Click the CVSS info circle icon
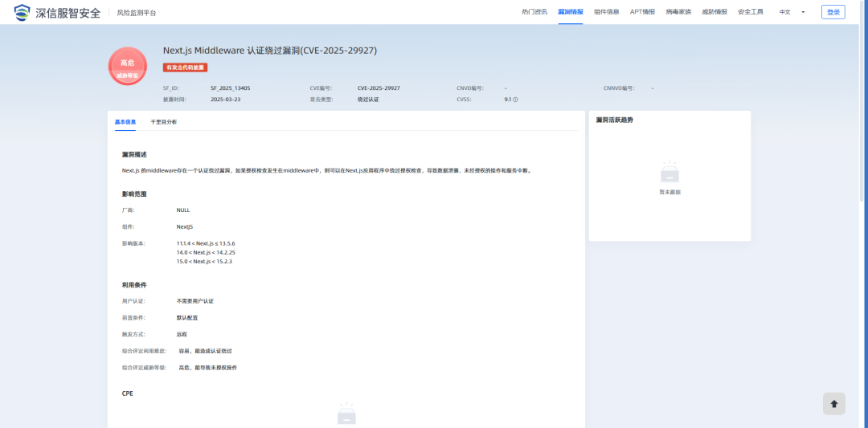Screen dimensions: 868x428 pyautogui.click(x=515, y=100)
